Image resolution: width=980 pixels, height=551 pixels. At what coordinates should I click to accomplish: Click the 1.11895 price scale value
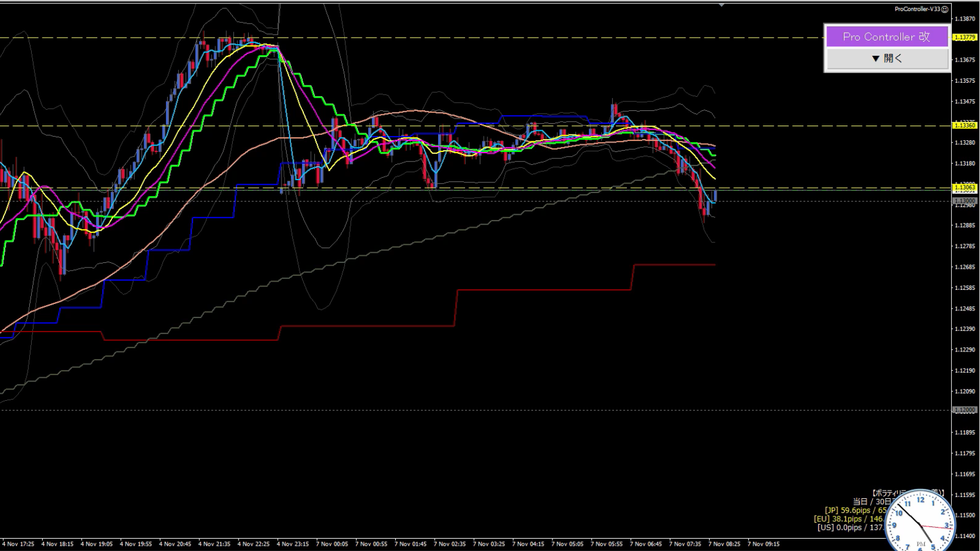(x=965, y=432)
